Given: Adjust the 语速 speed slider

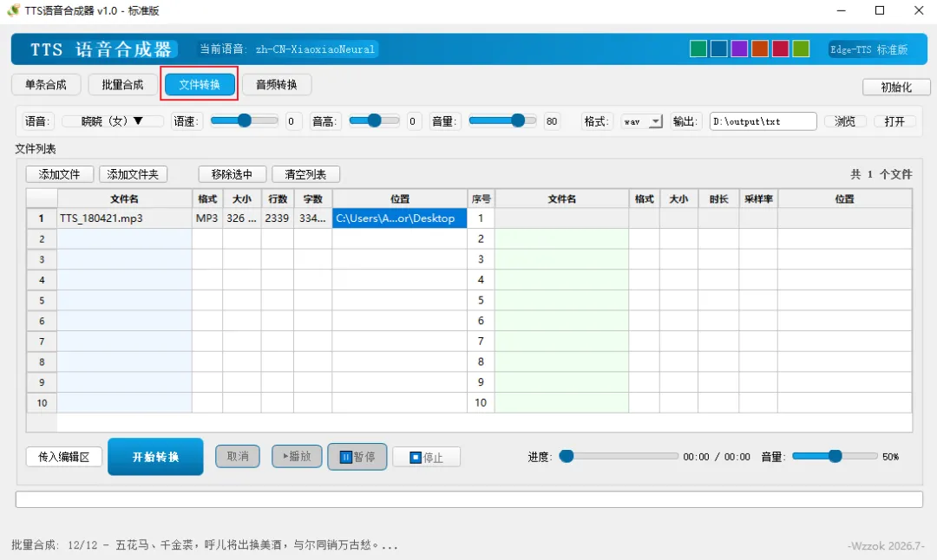Looking at the screenshot, I should 244,120.
